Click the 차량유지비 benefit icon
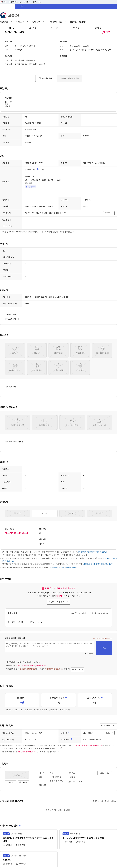The height and width of the screenshot is (868, 117). coord(58,350)
